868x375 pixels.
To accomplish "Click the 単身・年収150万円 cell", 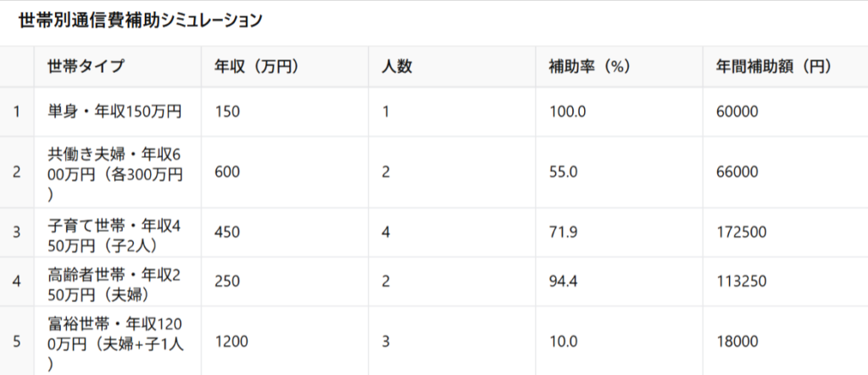I will 114,111.
